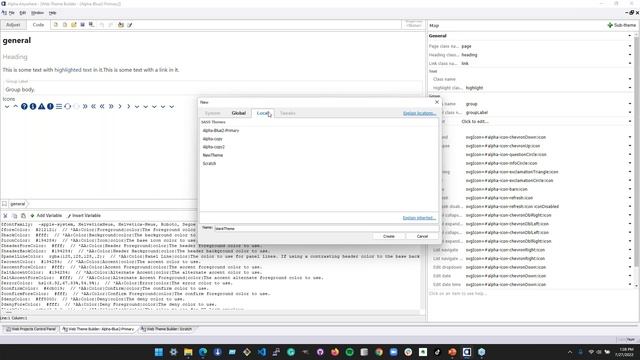Click the copy icon in variable toolbar
This screenshot has height=360, width=640.
[14, 216]
